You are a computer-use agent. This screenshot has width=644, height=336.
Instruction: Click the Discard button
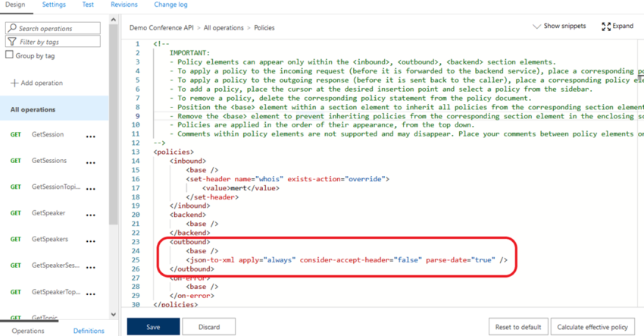pyautogui.click(x=209, y=327)
